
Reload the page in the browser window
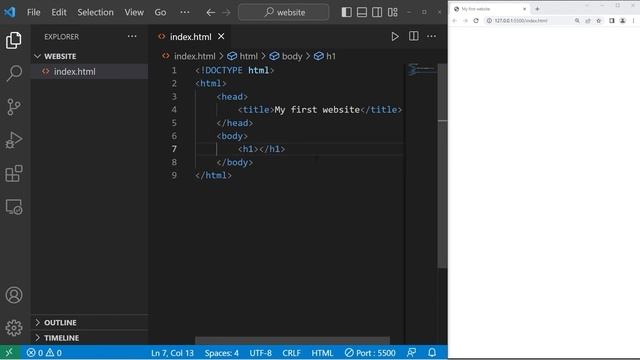(x=476, y=21)
